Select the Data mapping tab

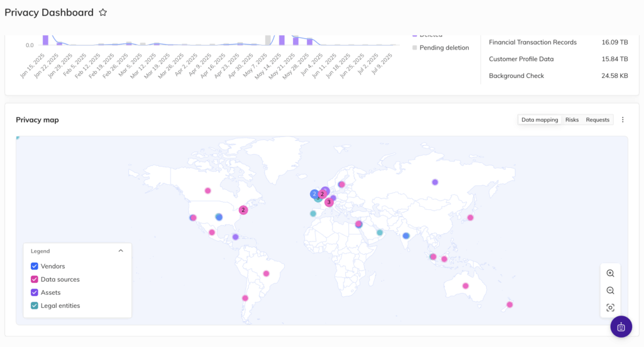tap(540, 120)
